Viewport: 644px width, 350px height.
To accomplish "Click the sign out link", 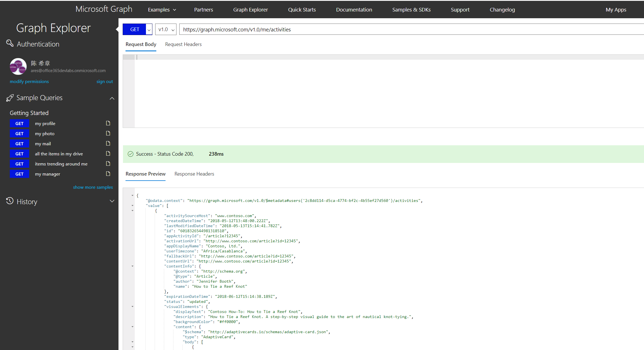I will (x=104, y=81).
